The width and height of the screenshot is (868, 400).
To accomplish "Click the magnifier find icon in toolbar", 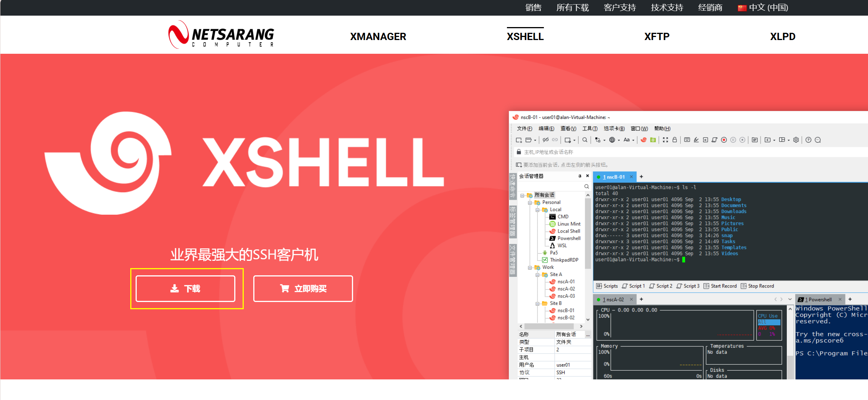I will pos(585,140).
